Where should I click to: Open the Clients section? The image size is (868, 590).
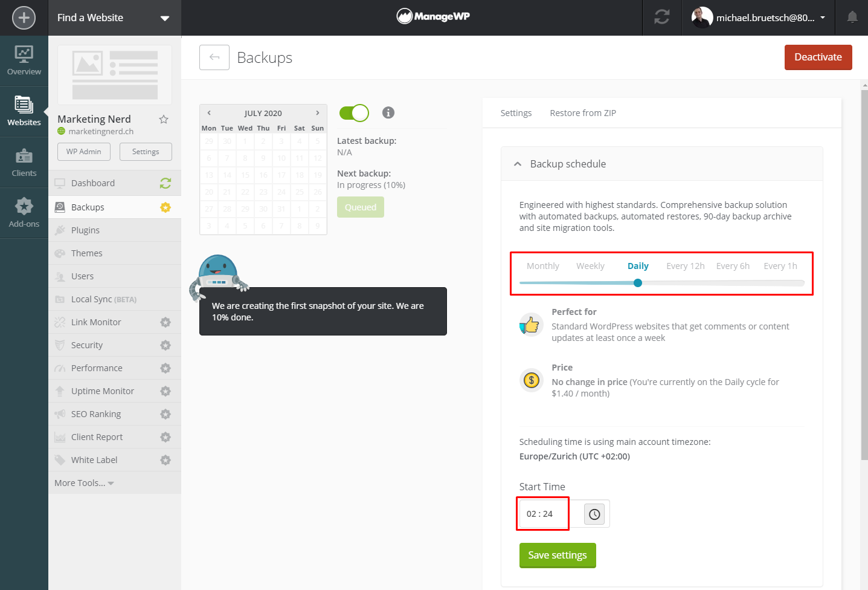click(x=24, y=162)
